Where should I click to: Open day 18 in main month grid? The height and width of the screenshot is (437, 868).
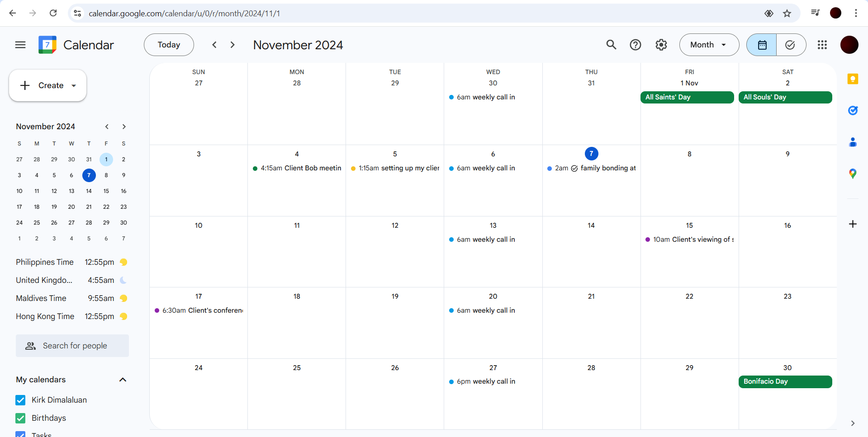(x=297, y=296)
